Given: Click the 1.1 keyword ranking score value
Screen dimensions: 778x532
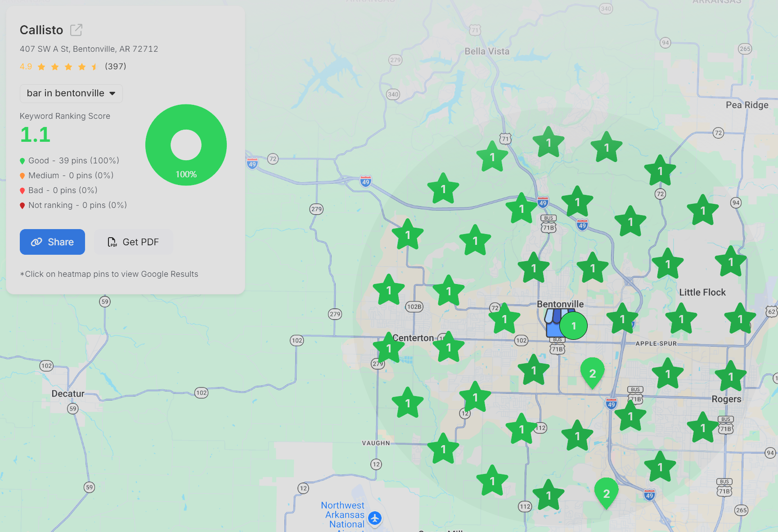Looking at the screenshot, I should [35, 135].
